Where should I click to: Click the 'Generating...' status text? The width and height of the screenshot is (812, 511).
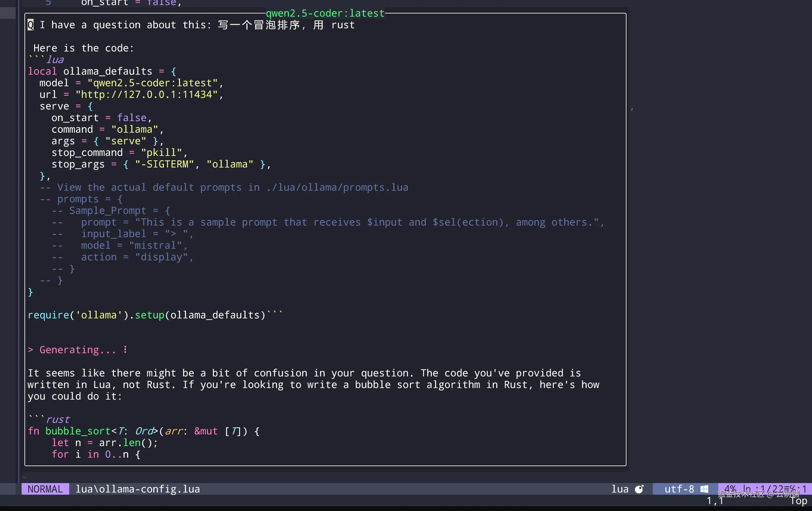[x=77, y=350]
